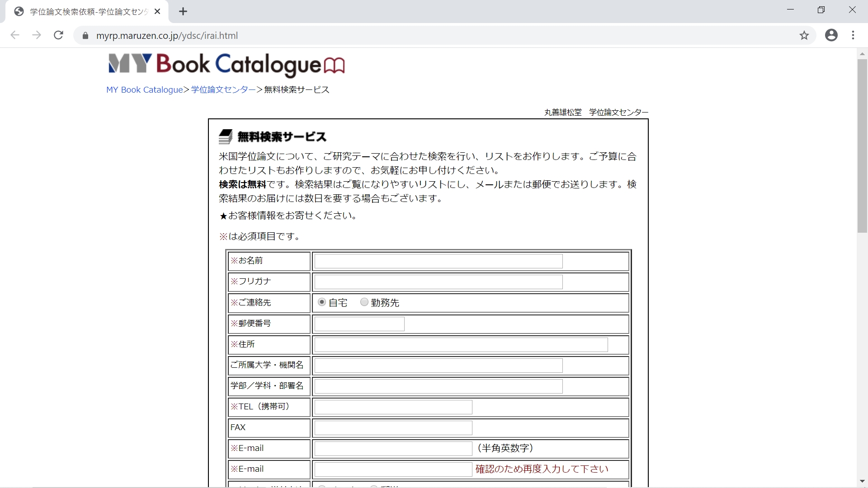Select the 勤務先 radio button
Screen dimensions: 868x488
[364, 302]
